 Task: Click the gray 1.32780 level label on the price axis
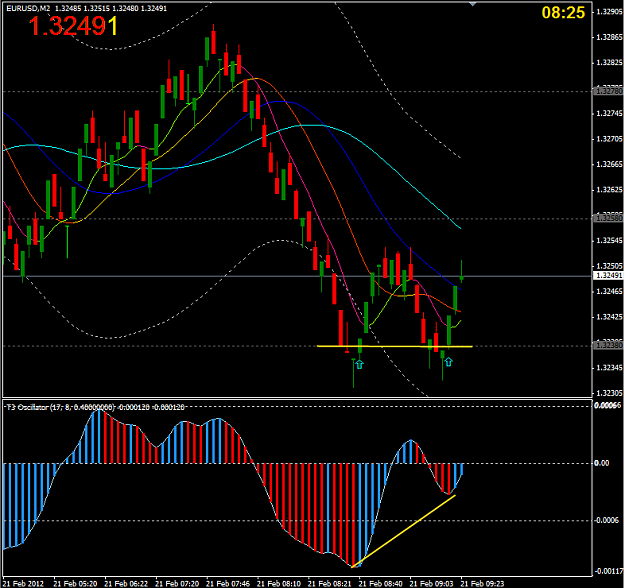(x=608, y=91)
